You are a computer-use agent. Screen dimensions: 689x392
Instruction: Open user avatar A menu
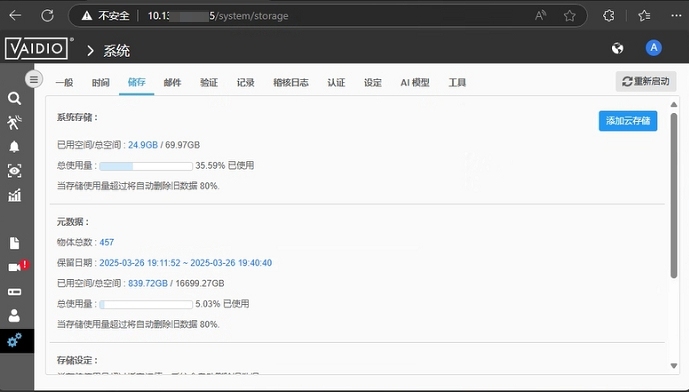(653, 48)
